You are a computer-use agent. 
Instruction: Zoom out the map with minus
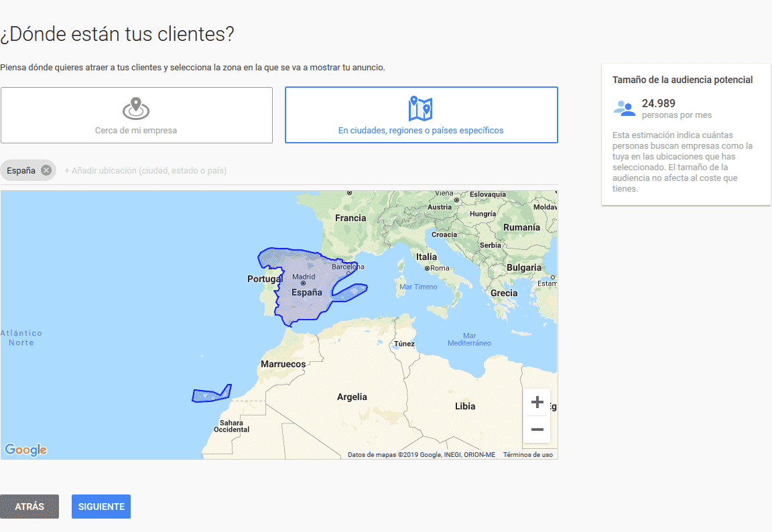click(537, 429)
